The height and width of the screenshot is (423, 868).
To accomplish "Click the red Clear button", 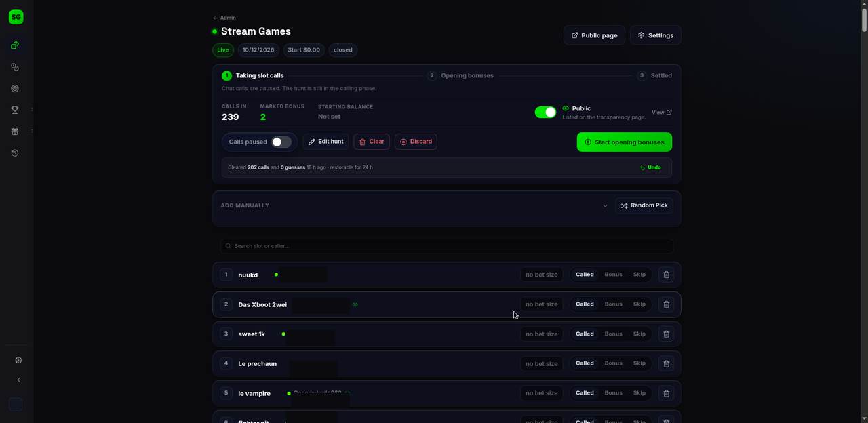I will point(372,142).
